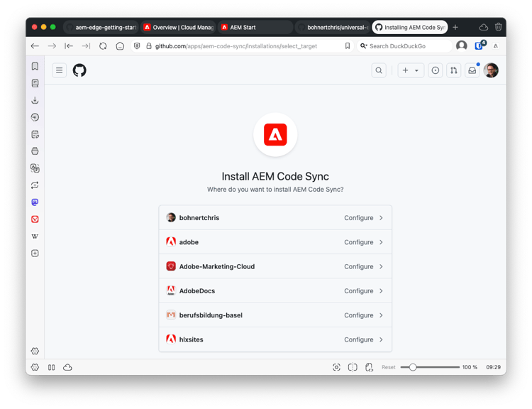Reload the current page
The height and width of the screenshot is (409, 532).
coord(103,46)
